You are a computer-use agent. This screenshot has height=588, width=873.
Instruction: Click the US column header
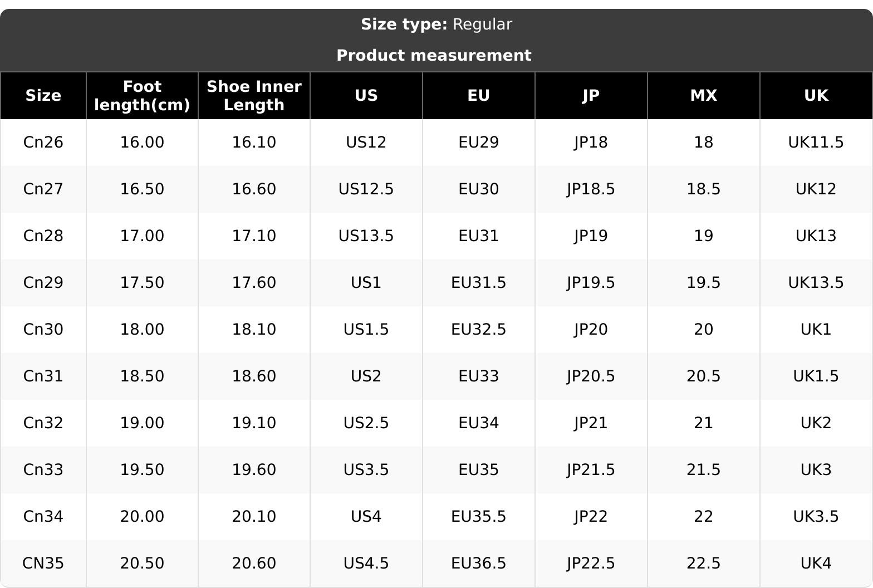(x=366, y=96)
